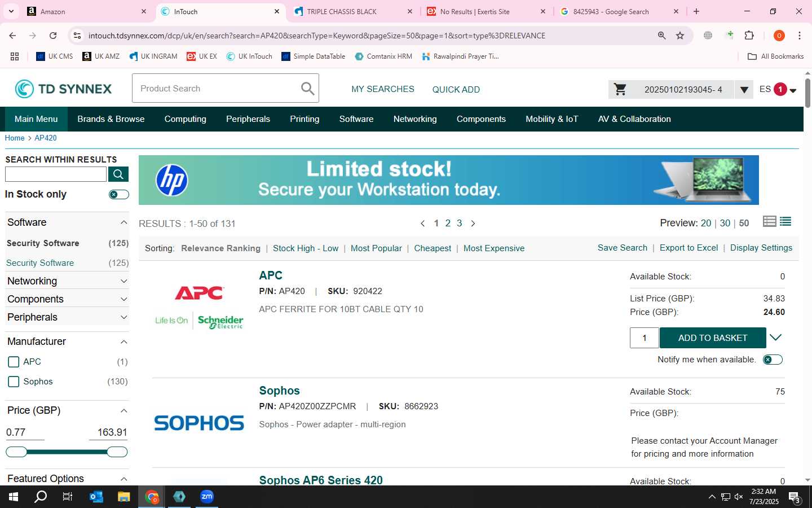Click Chrome icon in taskbar

click(152, 497)
